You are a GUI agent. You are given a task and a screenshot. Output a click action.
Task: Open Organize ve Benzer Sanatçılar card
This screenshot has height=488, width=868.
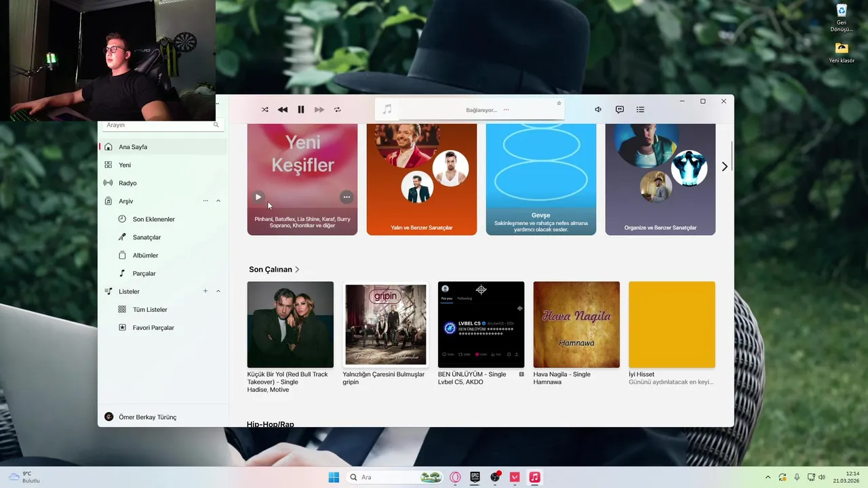point(660,180)
